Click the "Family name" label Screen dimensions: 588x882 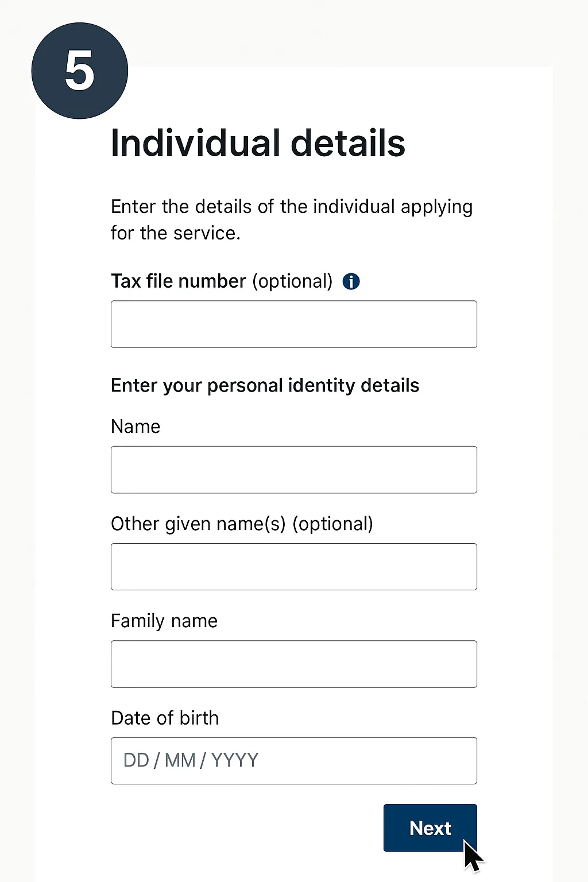164,621
